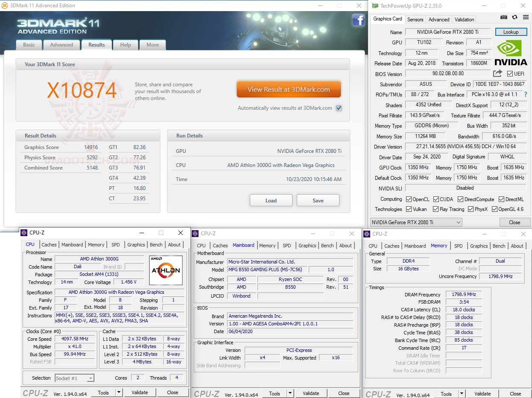Expand Tools arrow in CPU-Z Mainboard window

[x=290, y=393]
